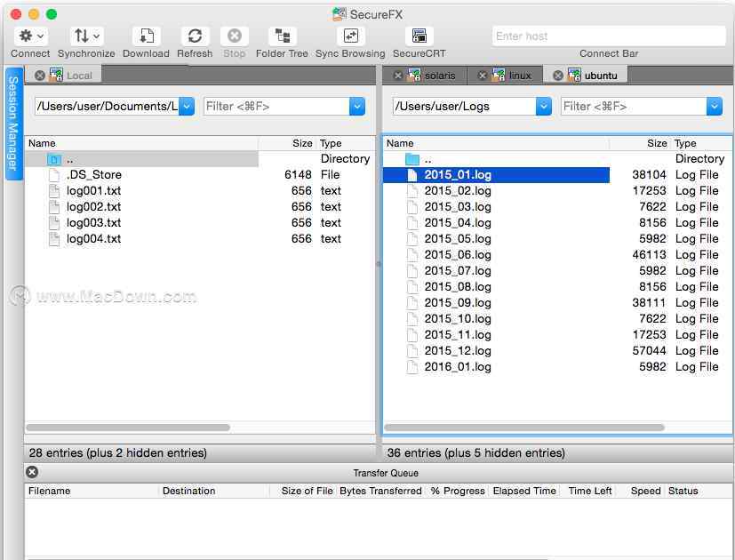The height and width of the screenshot is (560, 735).
Task: Click the Download toolbar icon
Action: click(147, 36)
